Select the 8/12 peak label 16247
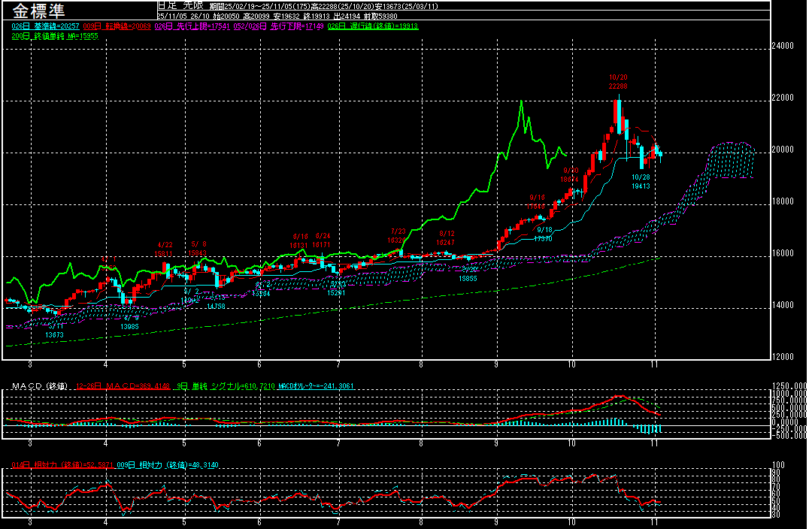 [x=447, y=243]
